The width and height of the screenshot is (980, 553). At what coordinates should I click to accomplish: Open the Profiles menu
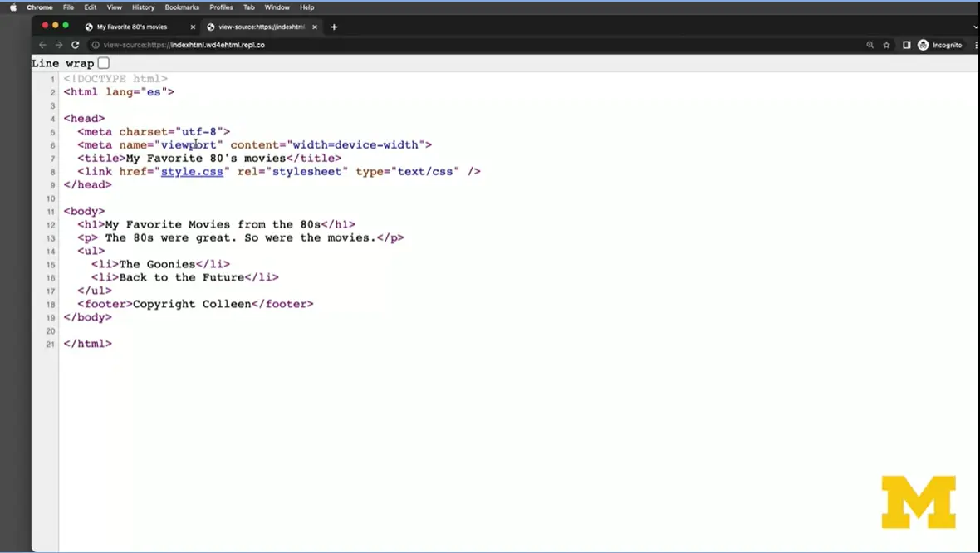[221, 7]
